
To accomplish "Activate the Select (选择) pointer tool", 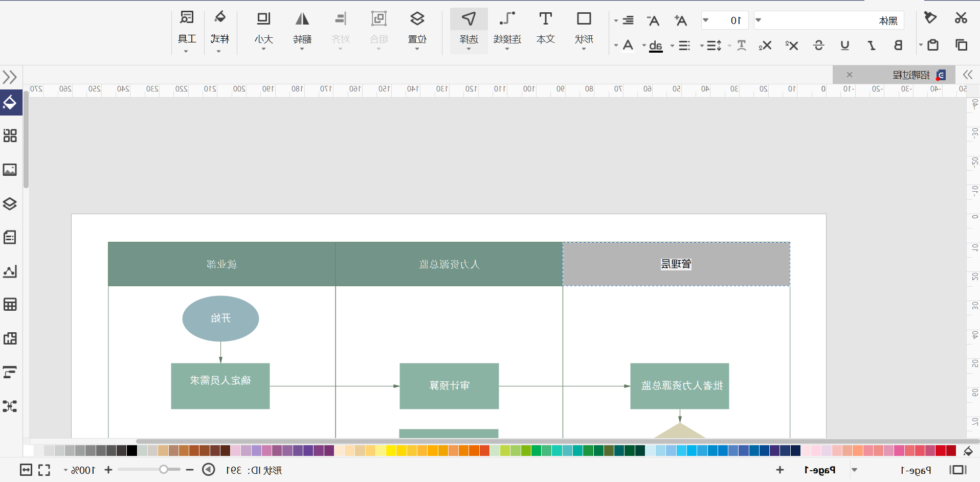I will point(469,30).
